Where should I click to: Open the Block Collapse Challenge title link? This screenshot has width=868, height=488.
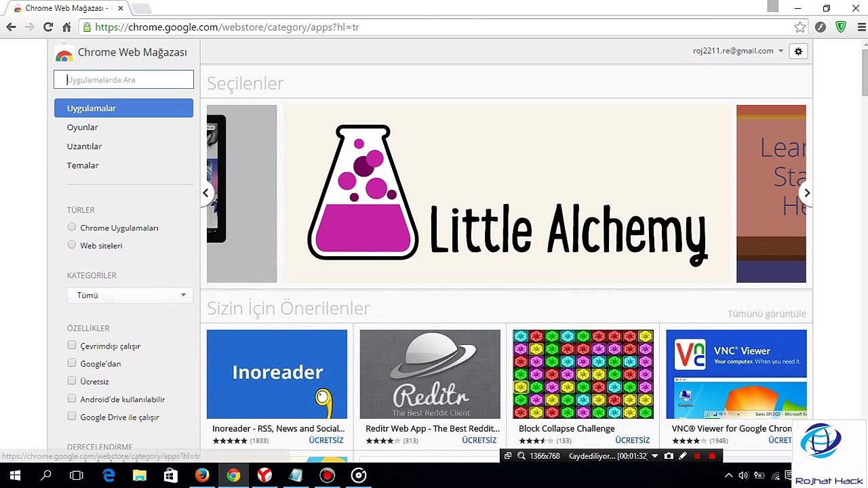coord(567,428)
